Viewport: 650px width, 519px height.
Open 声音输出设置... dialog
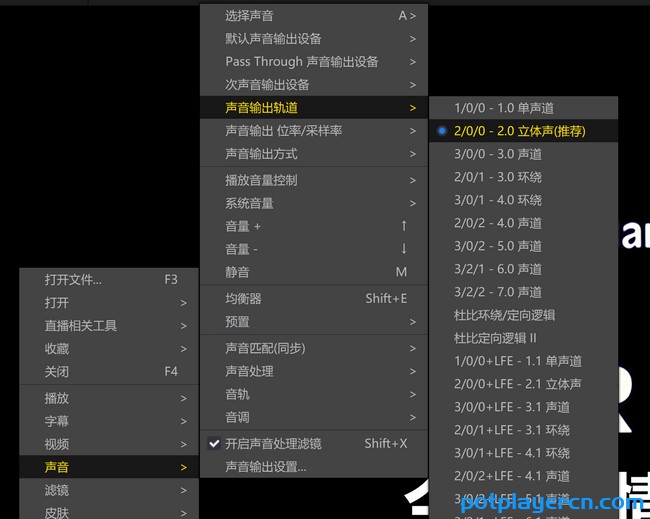tap(266, 466)
